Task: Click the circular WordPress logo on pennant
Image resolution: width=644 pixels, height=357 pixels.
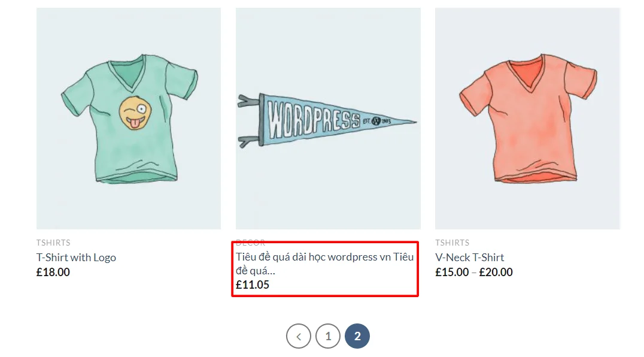Action: tap(376, 120)
